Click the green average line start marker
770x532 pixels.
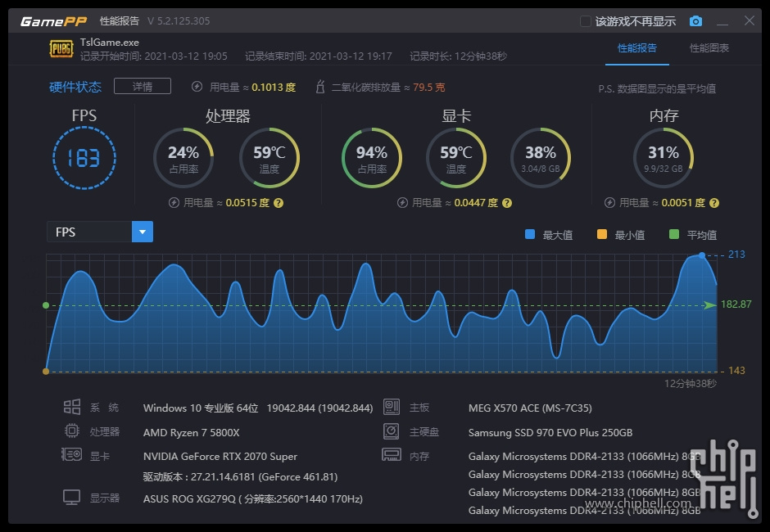click(x=46, y=305)
